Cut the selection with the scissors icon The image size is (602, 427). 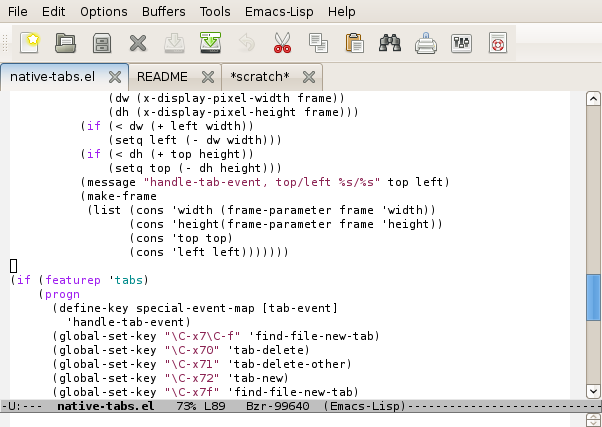[283, 43]
